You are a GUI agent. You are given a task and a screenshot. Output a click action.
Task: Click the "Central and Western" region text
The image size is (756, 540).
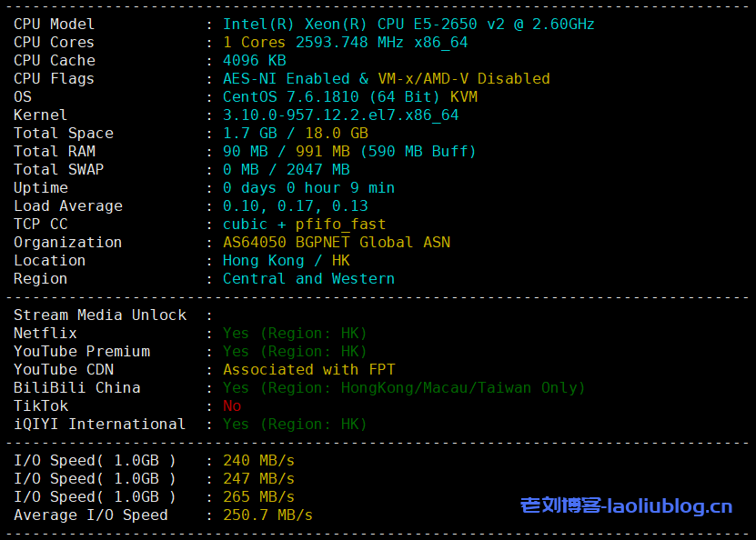click(308, 279)
